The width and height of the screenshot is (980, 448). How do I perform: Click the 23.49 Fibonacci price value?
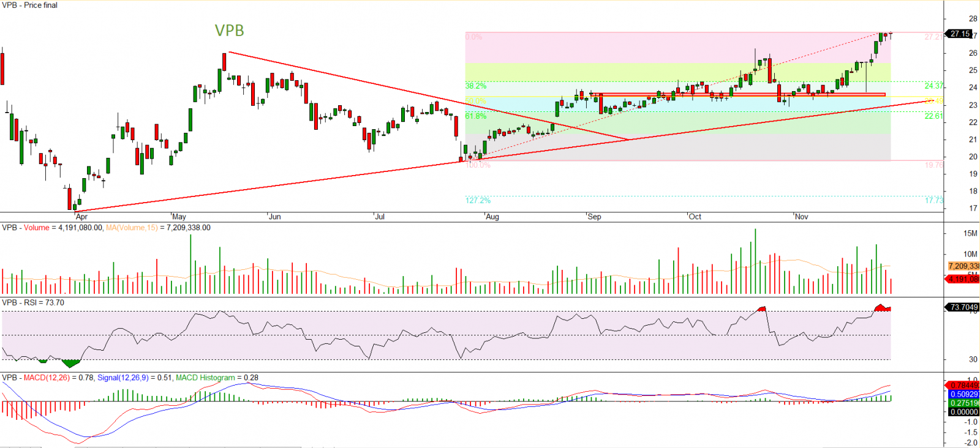(934, 101)
